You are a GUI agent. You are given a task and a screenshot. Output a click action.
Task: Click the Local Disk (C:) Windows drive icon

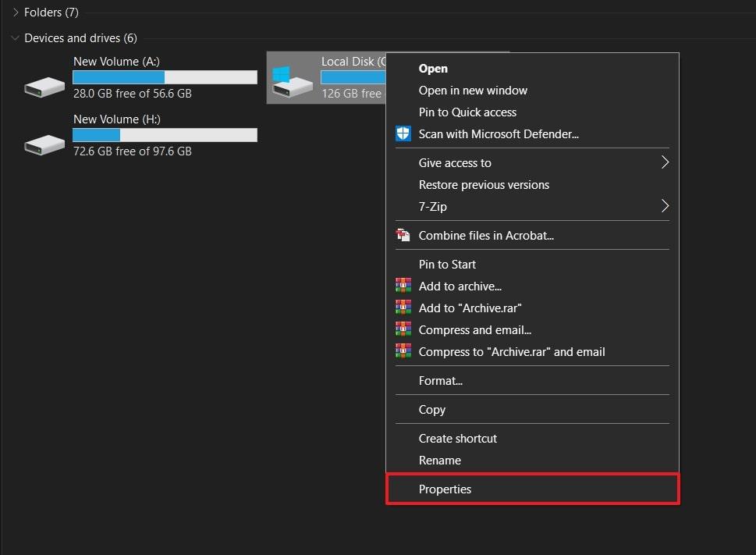pos(292,82)
